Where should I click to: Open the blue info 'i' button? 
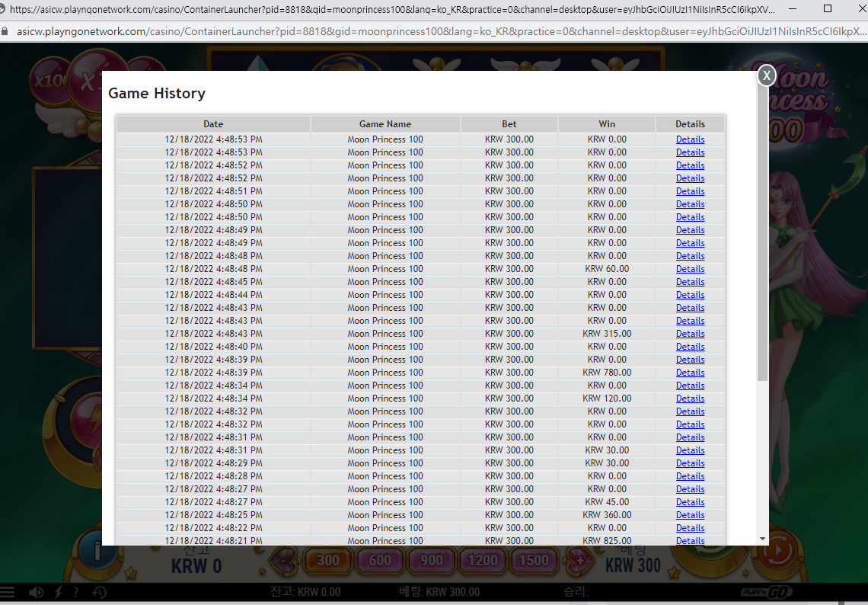coord(97,551)
